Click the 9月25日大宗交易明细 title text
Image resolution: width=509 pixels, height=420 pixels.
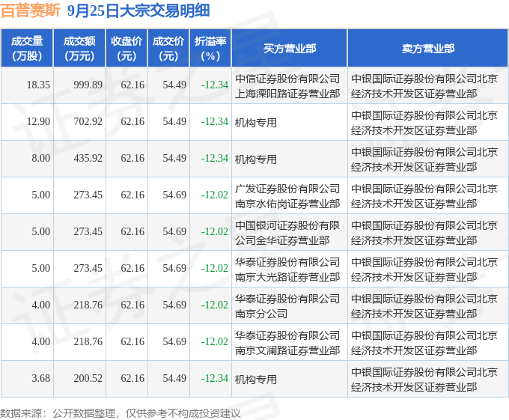138,10
